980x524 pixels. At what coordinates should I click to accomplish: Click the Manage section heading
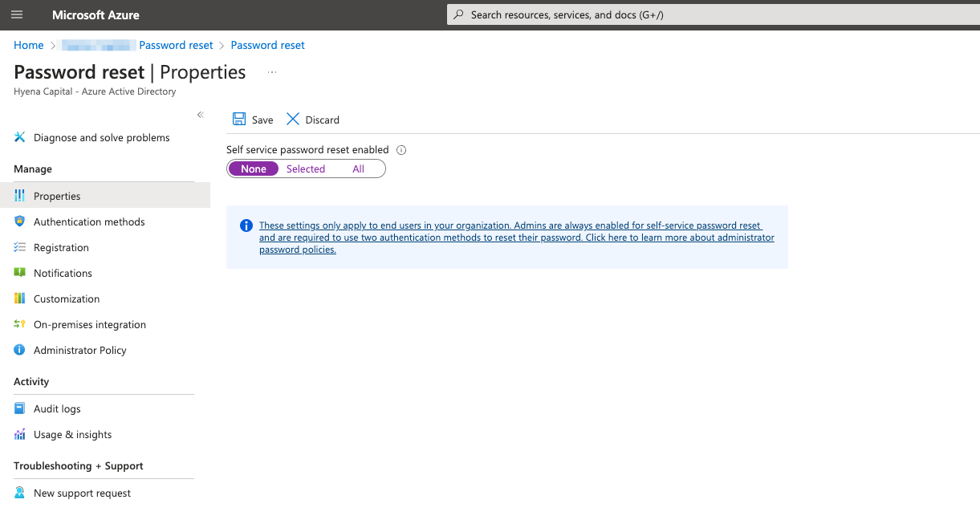(x=33, y=169)
